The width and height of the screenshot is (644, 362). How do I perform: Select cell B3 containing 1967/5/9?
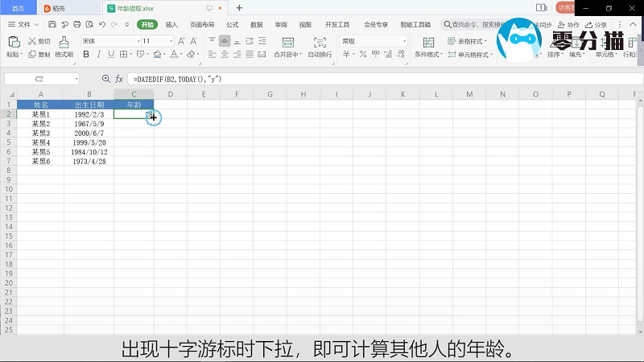click(89, 124)
